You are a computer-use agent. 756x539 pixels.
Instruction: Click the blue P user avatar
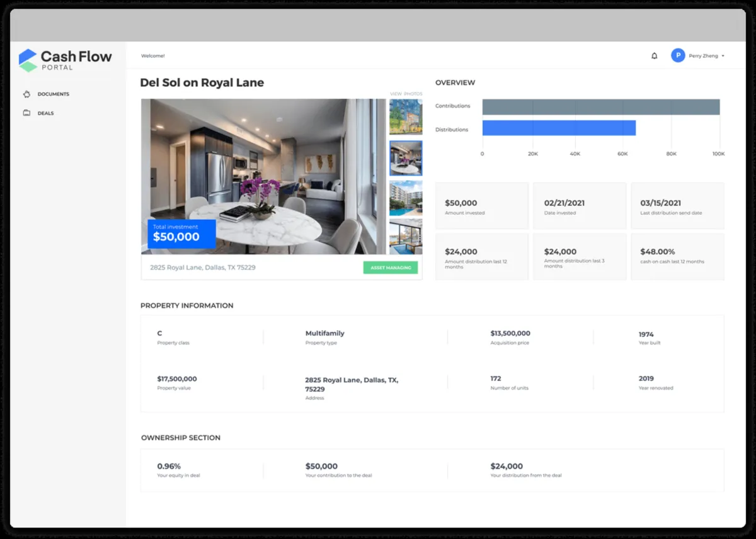coord(678,55)
